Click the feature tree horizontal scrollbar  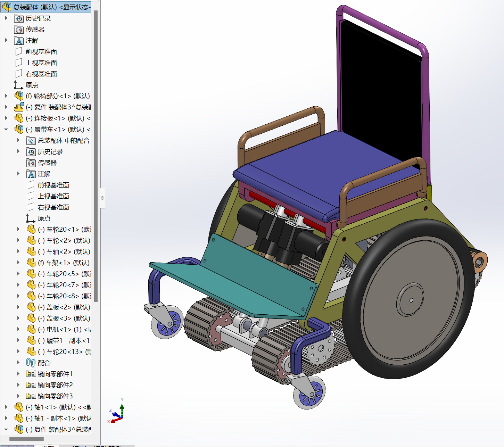26,439
